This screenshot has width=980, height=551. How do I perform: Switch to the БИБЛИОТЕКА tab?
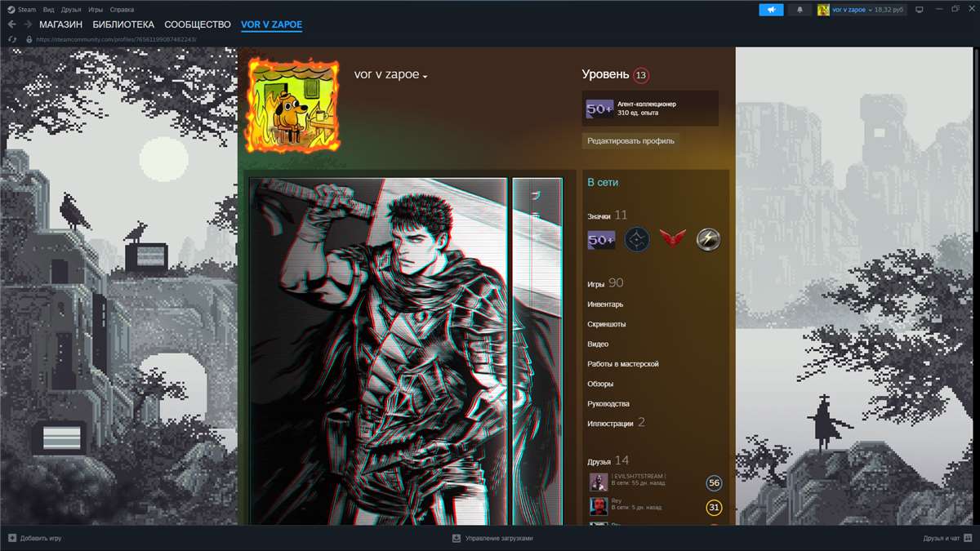123,24
